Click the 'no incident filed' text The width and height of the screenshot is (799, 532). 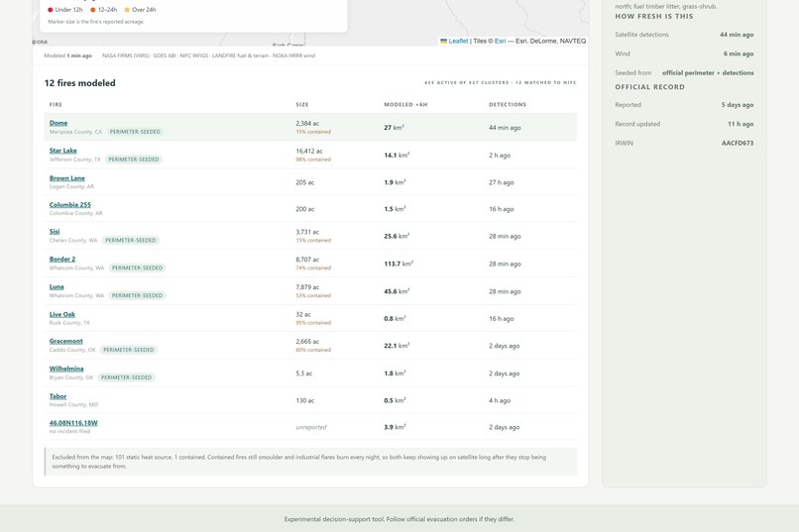point(69,431)
